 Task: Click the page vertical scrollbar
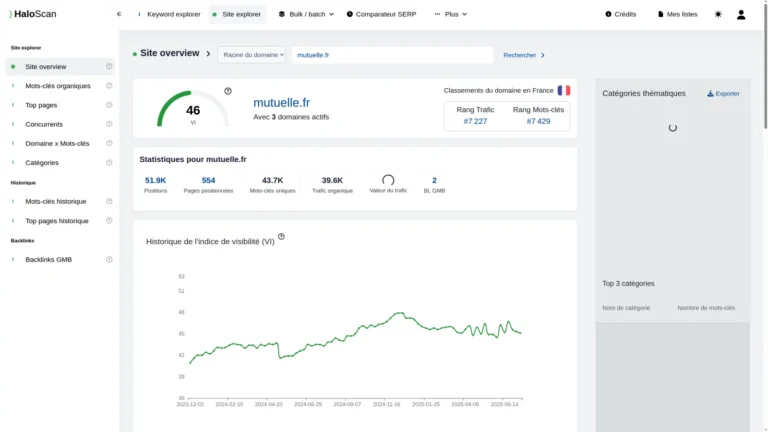coord(765,65)
